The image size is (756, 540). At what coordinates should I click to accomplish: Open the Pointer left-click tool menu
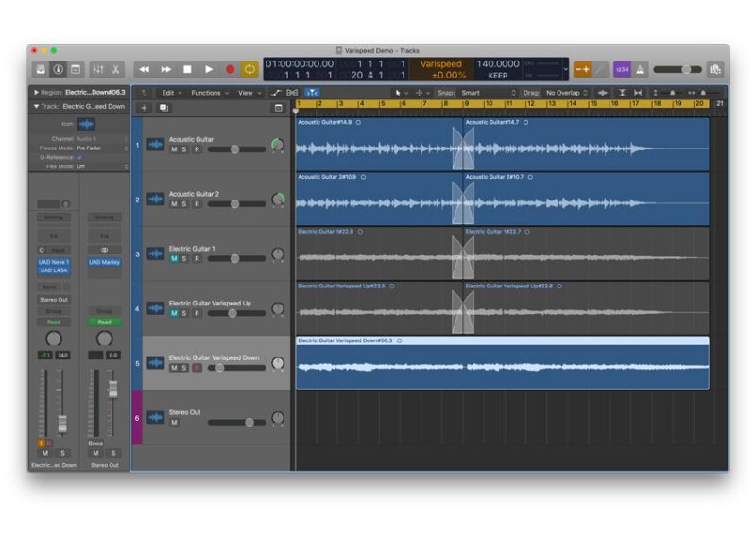(x=401, y=93)
